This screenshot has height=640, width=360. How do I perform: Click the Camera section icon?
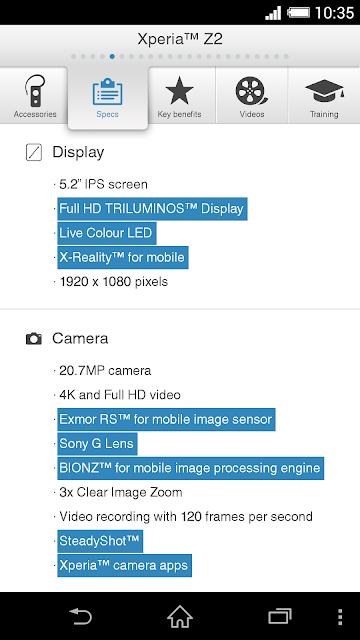34,339
